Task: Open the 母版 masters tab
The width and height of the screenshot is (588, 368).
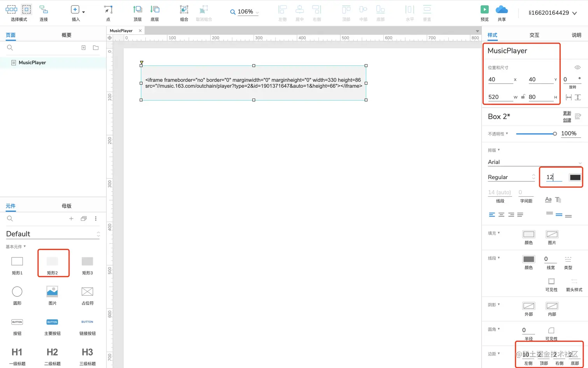Action: pyautogui.click(x=66, y=206)
